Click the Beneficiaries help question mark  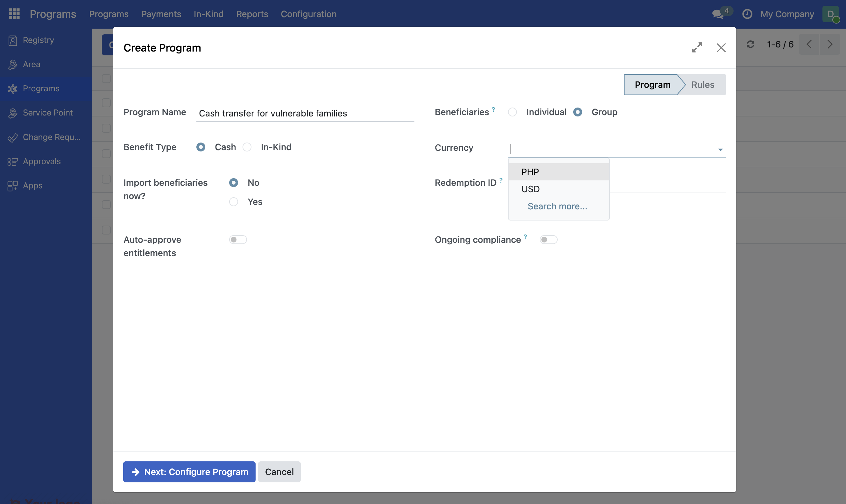[493, 109]
